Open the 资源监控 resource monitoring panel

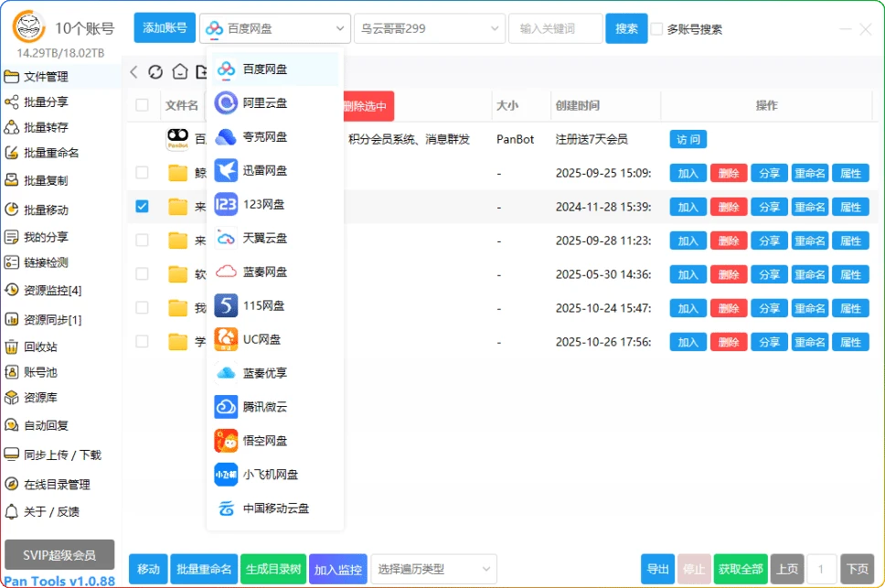(48, 288)
